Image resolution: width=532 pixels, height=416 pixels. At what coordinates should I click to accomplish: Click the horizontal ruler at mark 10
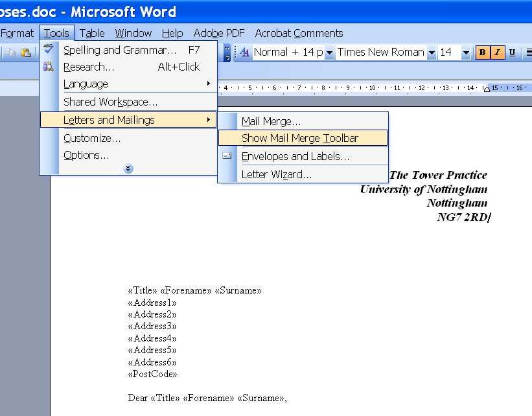pyautogui.click(x=372, y=88)
